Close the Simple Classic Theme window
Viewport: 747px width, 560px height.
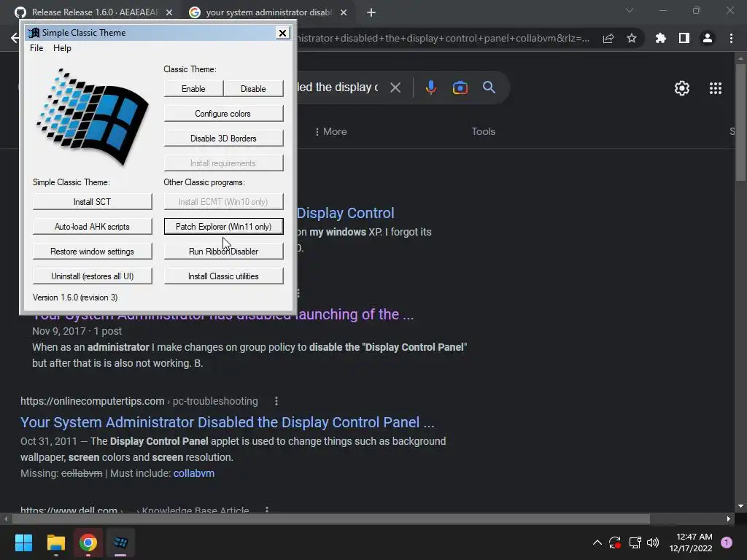pos(282,32)
